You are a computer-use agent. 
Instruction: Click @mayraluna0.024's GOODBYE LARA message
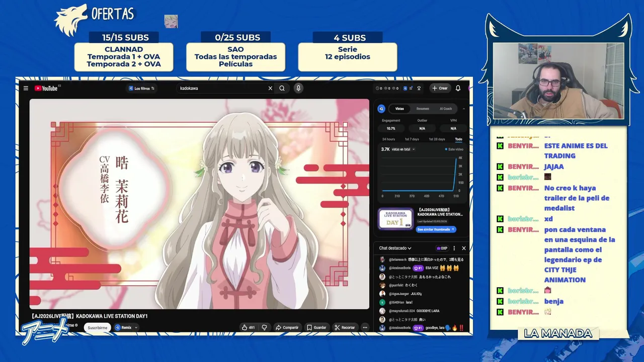[x=428, y=311]
